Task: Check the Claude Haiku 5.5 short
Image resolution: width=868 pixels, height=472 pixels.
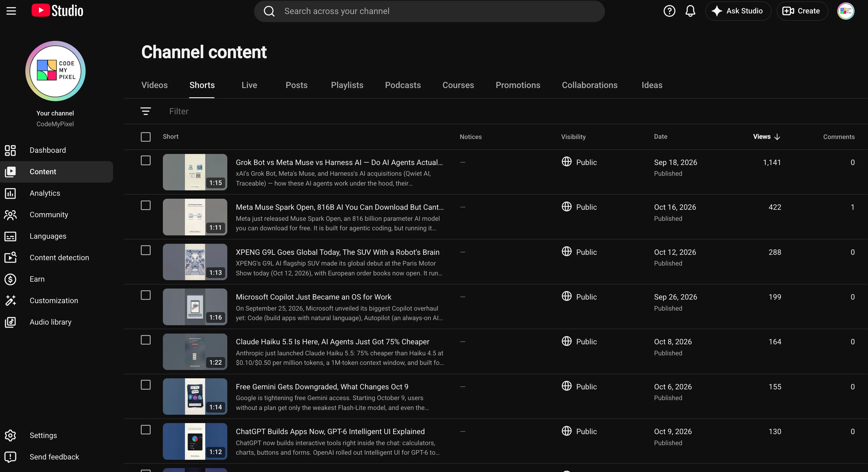Action: 146,340
